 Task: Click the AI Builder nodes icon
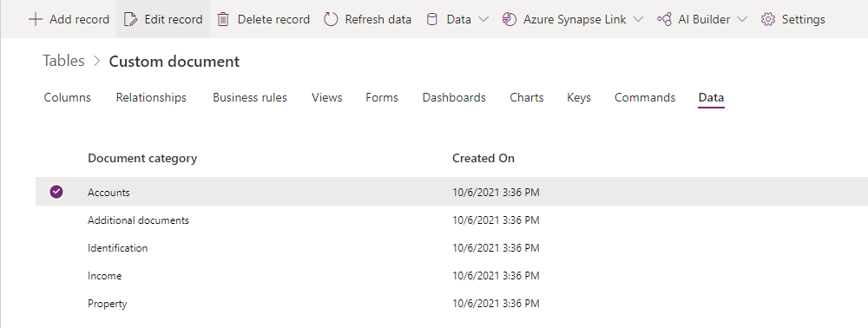664,19
